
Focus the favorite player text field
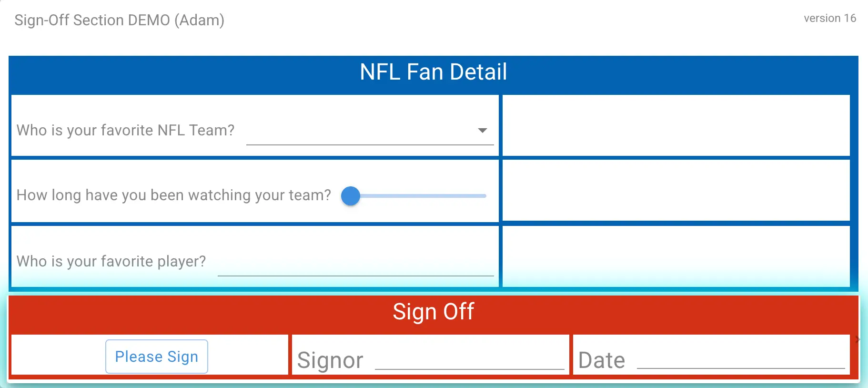pyautogui.click(x=355, y=264)
